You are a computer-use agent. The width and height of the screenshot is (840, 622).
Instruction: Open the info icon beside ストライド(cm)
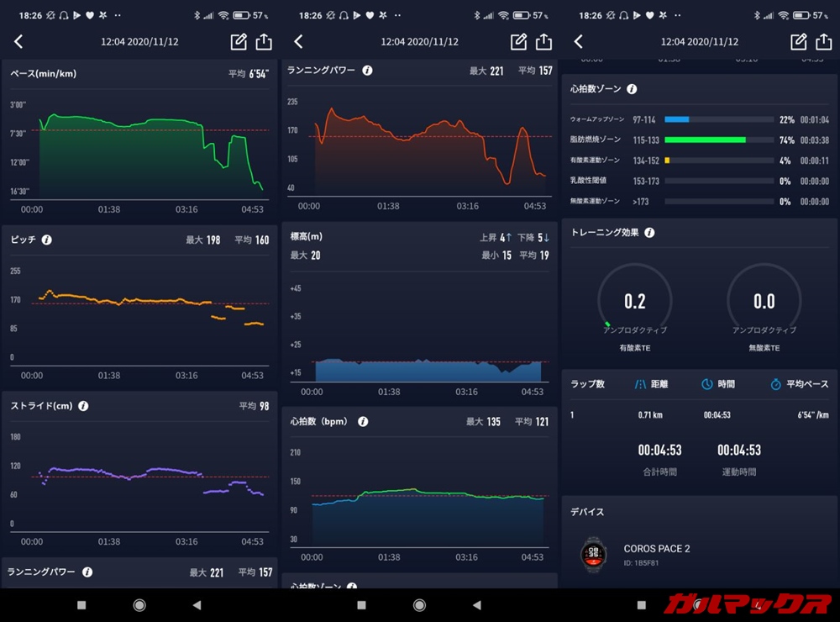pos(83,406)
